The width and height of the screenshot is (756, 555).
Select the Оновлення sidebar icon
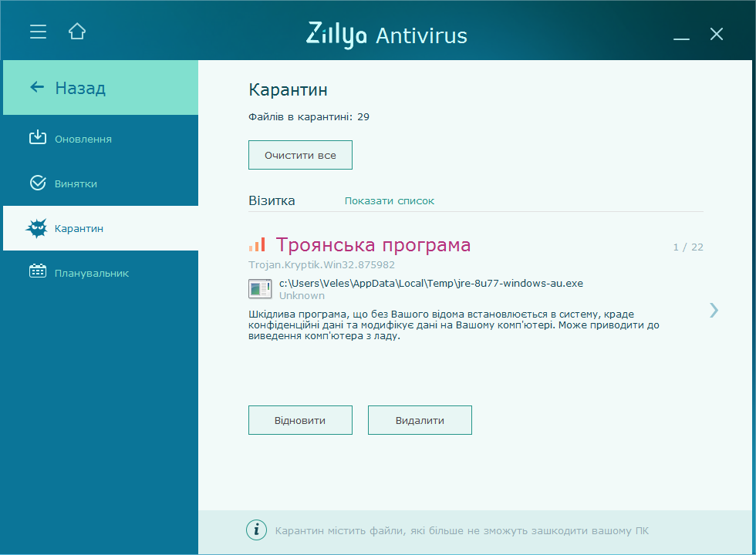tap(36, 138)
